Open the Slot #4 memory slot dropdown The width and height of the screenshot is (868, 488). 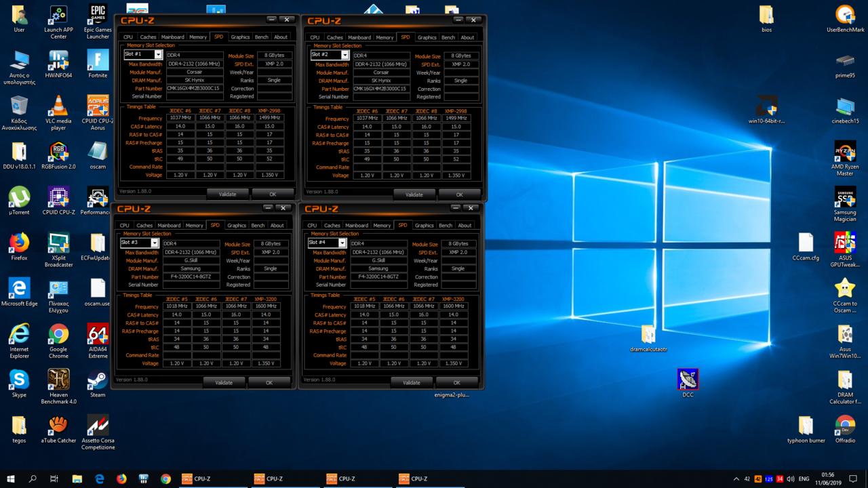tap(342, 243)
